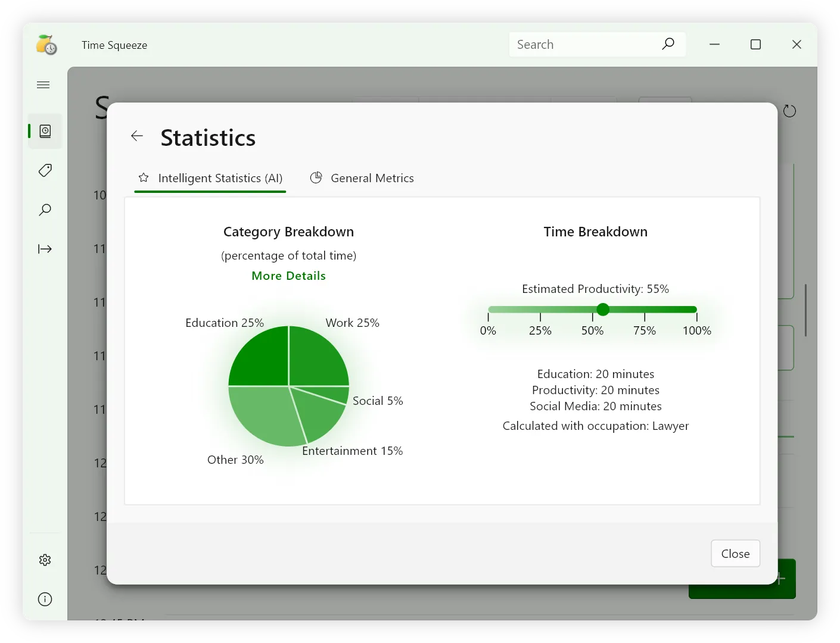Click inside the Search input field

coord(584,45)
